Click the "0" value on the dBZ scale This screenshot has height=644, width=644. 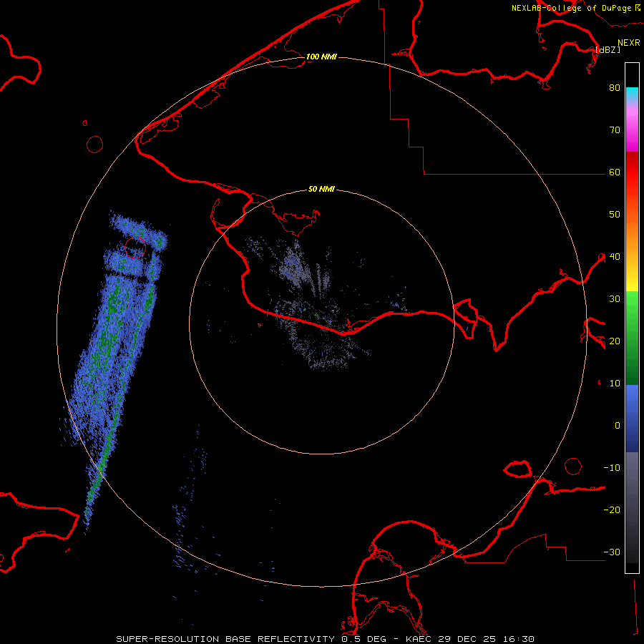pyautogui.click(x=618, y=426)
